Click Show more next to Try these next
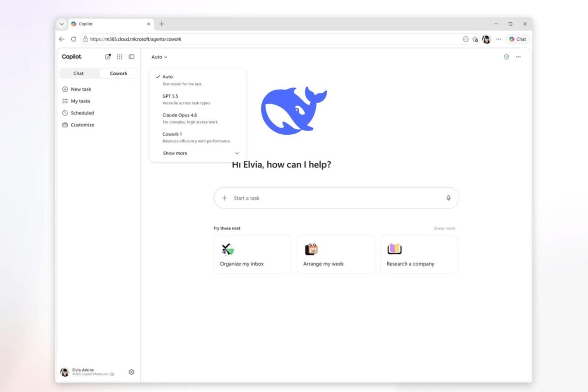588x392 pixels. pos(444,228)
